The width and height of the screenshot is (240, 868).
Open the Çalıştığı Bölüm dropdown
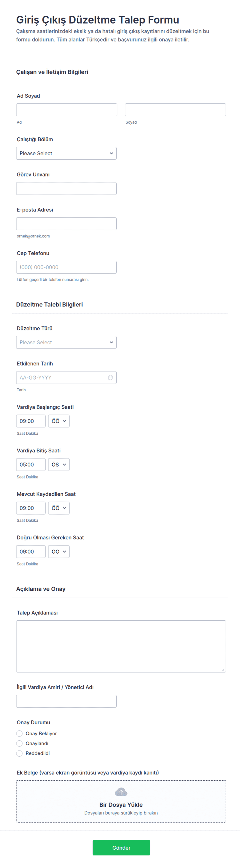tap(66, 153)
